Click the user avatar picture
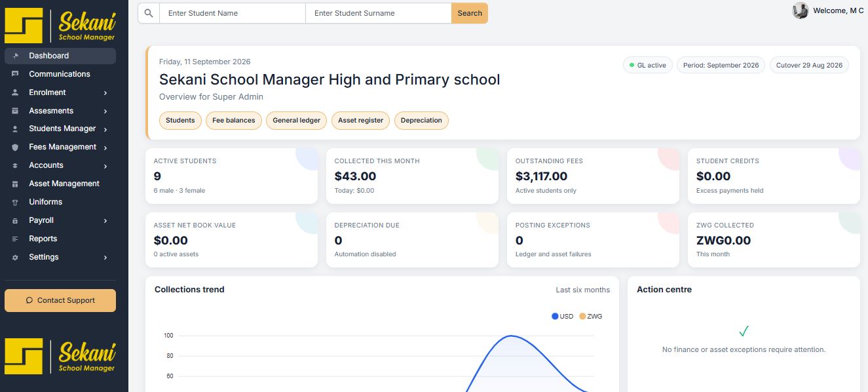The height and width of the screenshot is (392, 868). 801,10
